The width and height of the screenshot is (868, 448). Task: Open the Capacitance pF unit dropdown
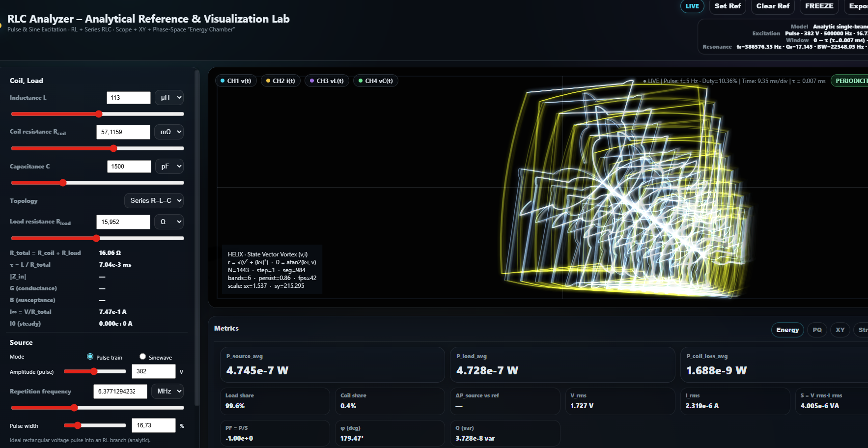point(169,167)
